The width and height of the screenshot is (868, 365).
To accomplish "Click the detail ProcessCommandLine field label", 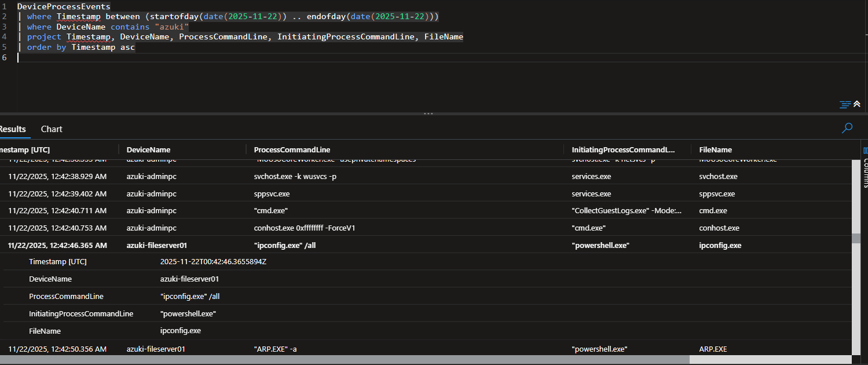I will (x=66, y=296).
